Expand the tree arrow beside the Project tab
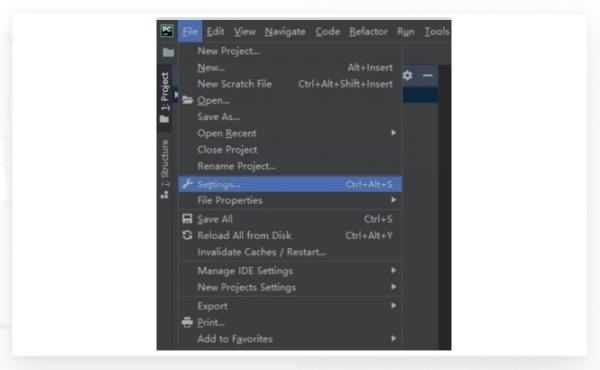The image size is (600, 370). coord(176,94)
